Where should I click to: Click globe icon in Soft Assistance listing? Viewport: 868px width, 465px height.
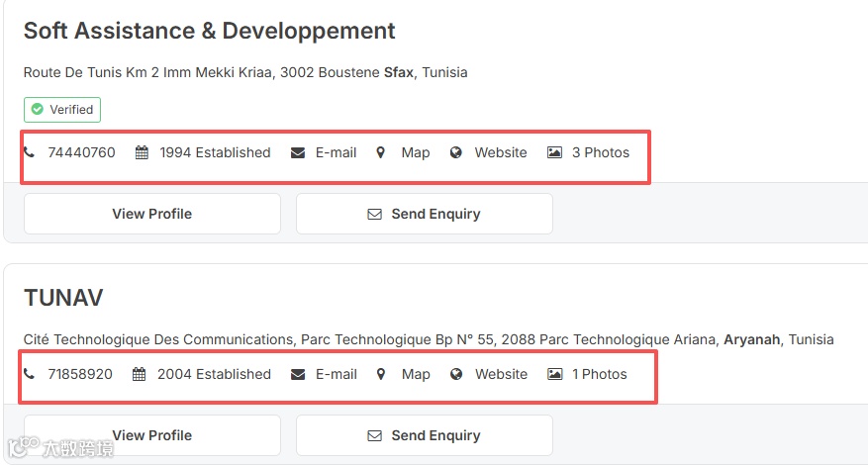coord(455,152)
